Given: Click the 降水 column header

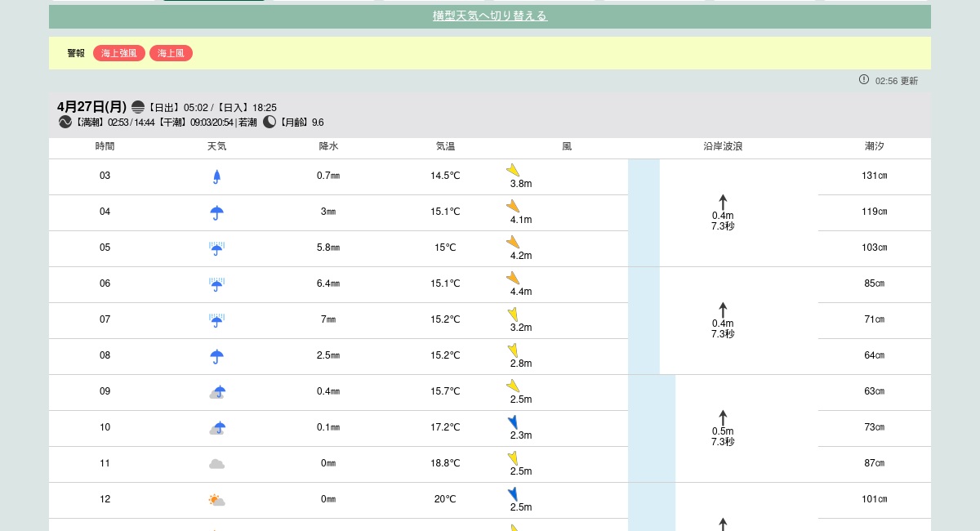Looking at the screenshot, I should [328, 147].
